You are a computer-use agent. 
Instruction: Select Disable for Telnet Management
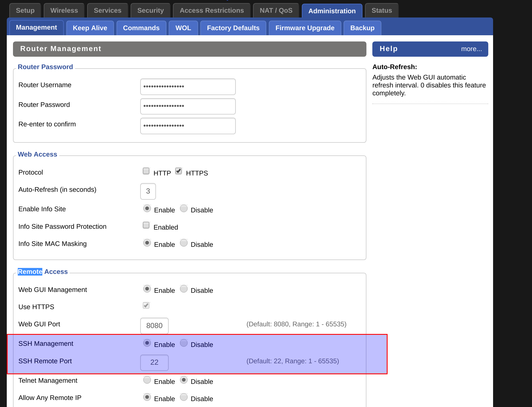184,380
